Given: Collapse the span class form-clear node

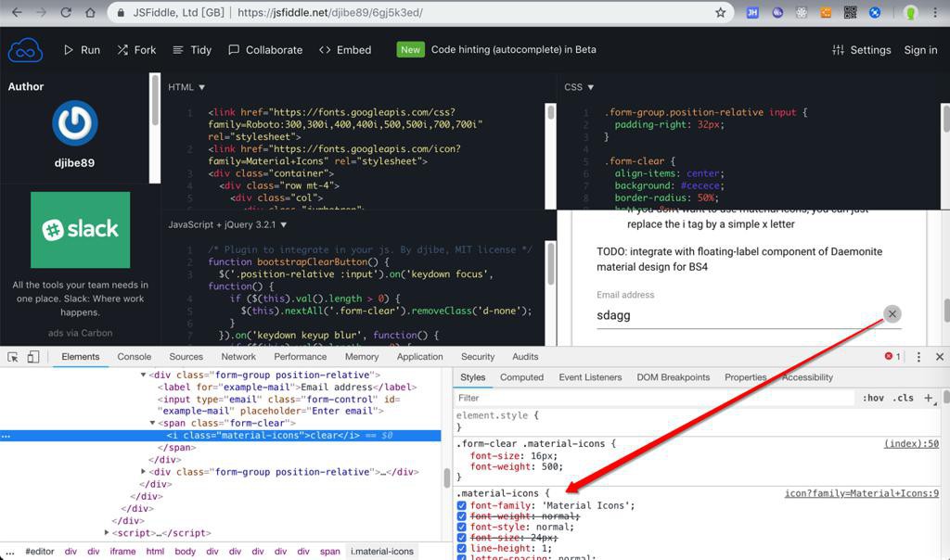Looking at the screenshot, I should [152, 423].
